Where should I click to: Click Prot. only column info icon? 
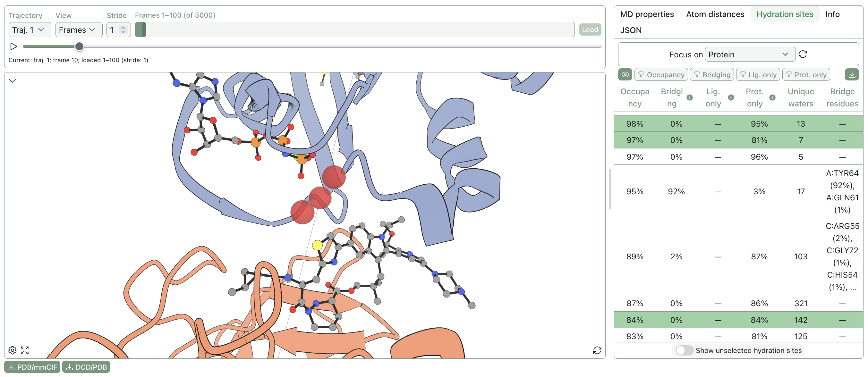(x=772, y=97)
